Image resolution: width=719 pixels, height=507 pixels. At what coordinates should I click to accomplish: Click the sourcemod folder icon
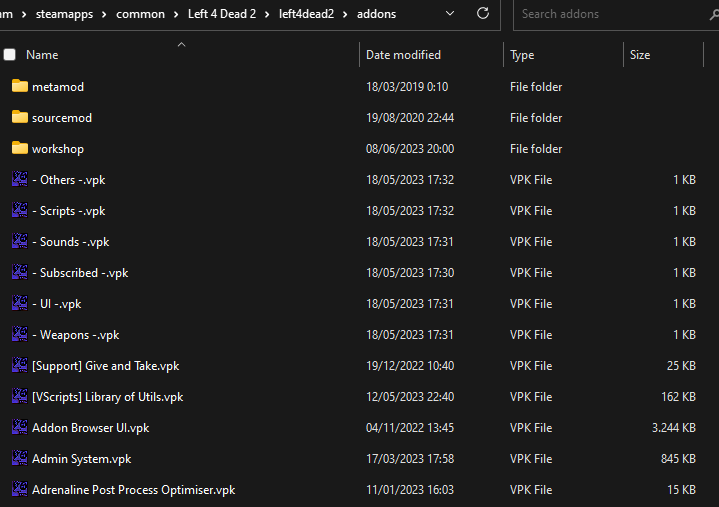20,118
